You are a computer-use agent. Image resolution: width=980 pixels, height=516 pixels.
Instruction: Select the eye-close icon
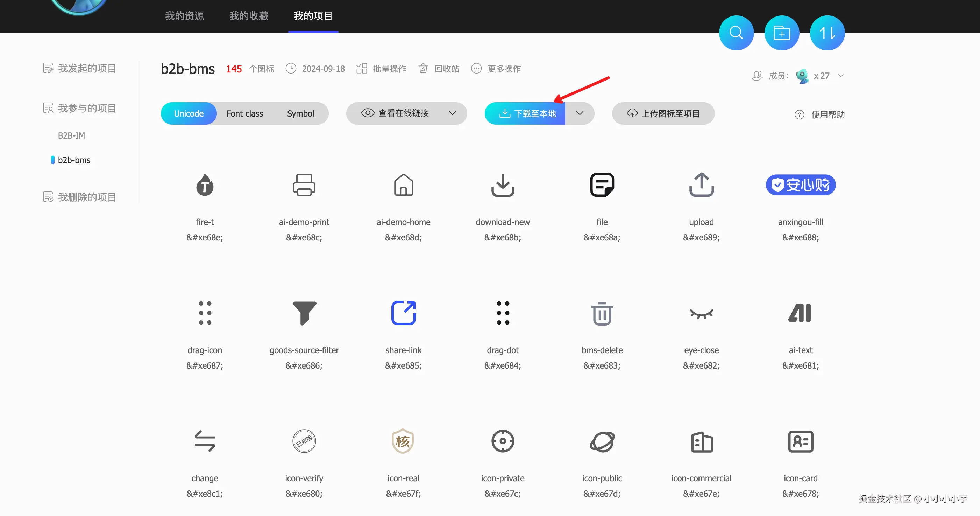[701, 313]
